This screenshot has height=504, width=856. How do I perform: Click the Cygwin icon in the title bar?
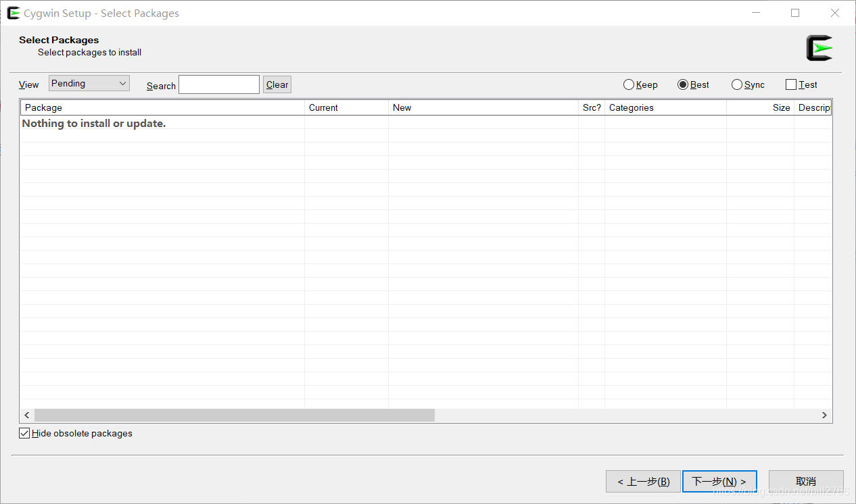coord(12,12)
